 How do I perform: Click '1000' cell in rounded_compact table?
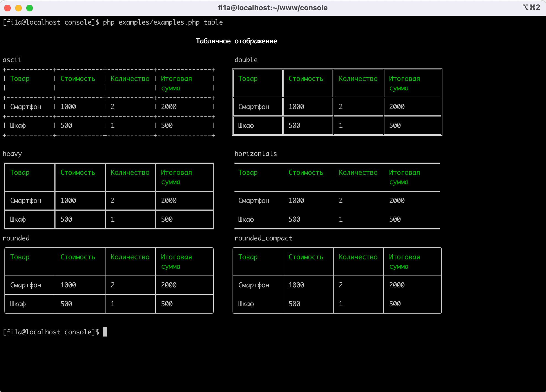296,285
